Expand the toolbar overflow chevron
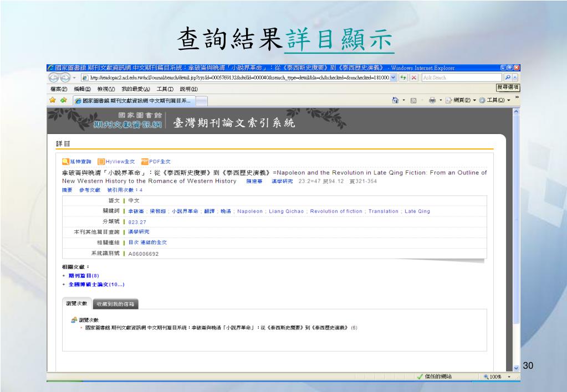 coord(517,97)
